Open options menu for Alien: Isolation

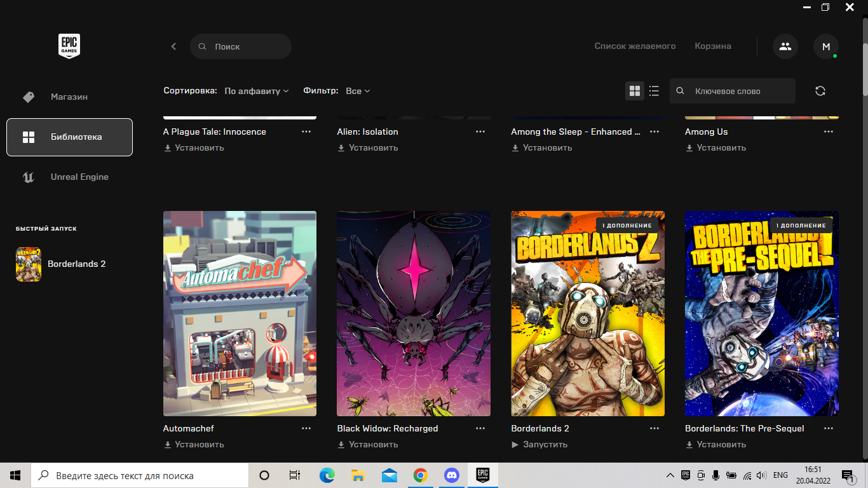click(x=480, y=132)
